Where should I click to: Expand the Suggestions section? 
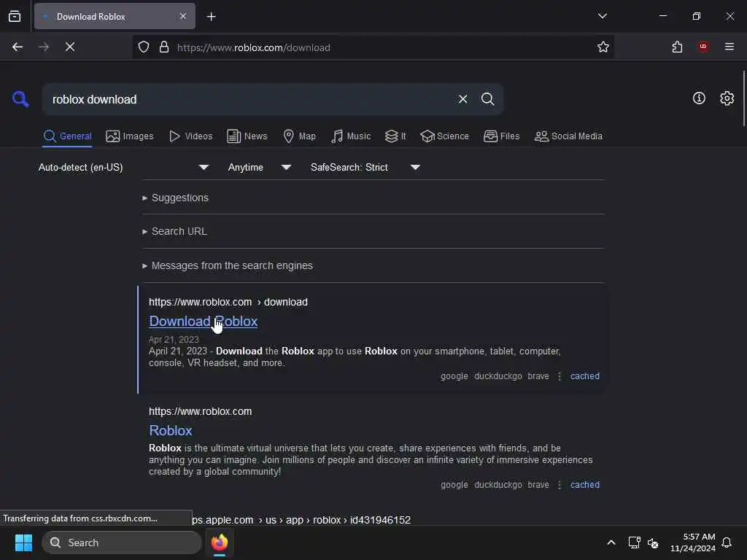tap(175, 198)
